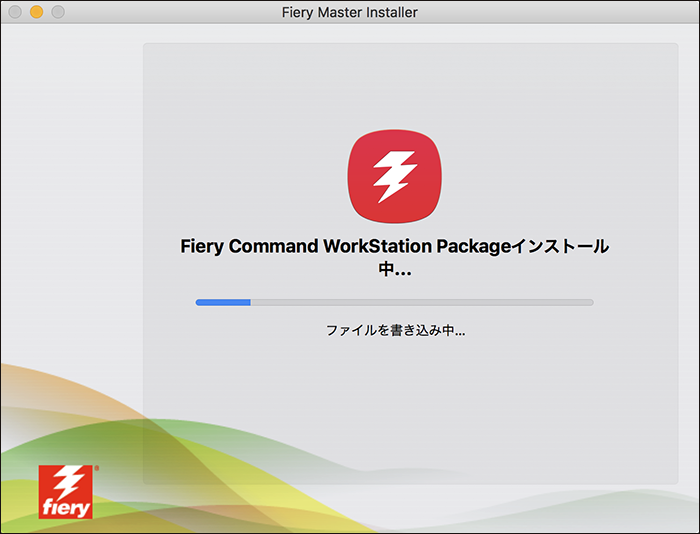This screenshot has width=700, height=534.
Task: Click the blue installation progress bar
Action: tap(394, 302)
